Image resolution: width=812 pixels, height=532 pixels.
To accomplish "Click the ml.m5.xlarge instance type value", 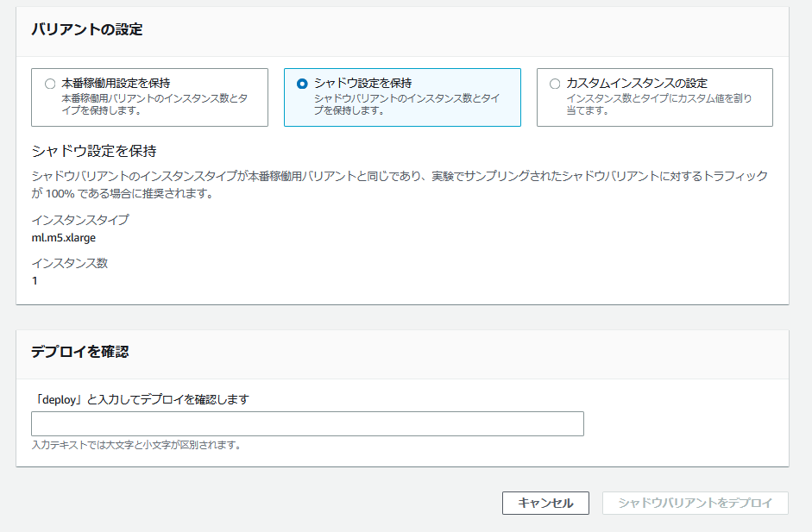I will [x=64, y=238].
